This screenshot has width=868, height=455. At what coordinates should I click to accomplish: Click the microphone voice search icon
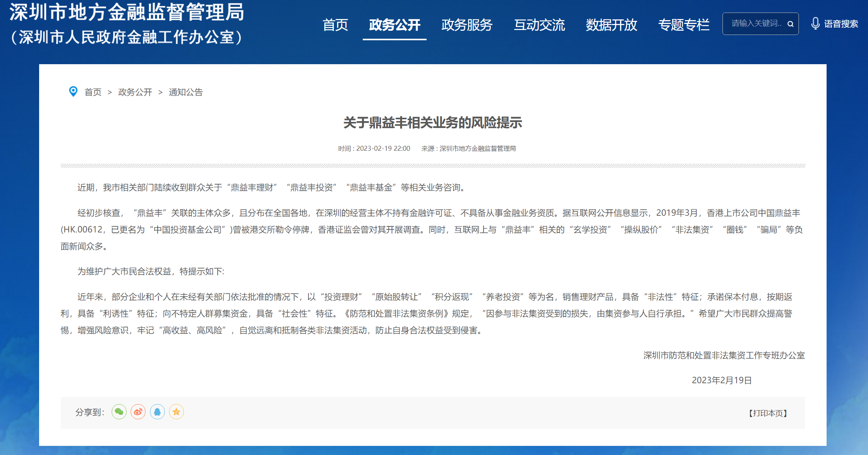(815, 24)
